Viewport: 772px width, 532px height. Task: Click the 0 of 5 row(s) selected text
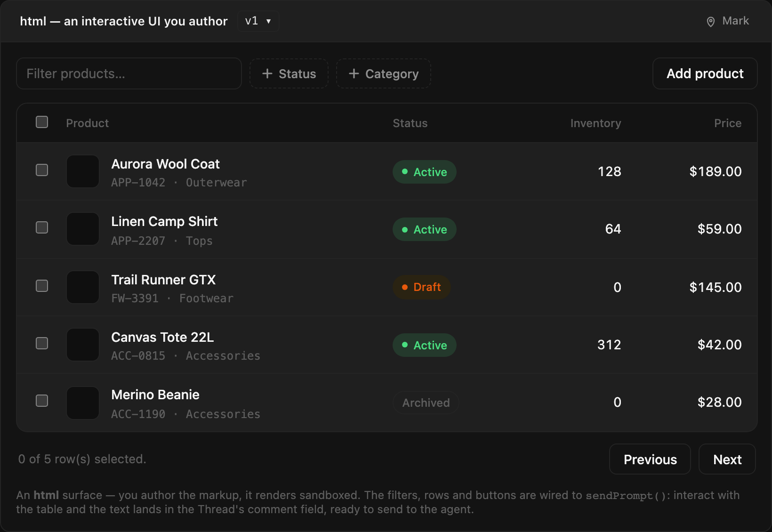(82, 459)
